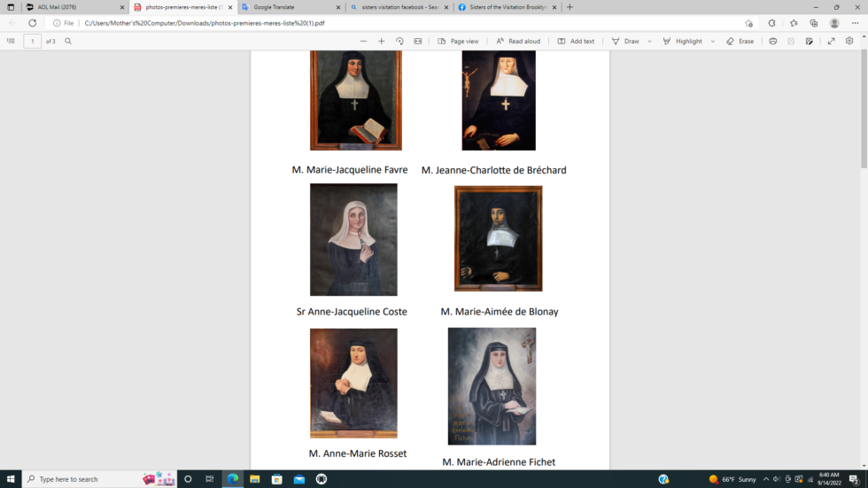Show hidden system tray icons
Image resolution: width=868 pixels, height=488 pixels.
point(766,479)
